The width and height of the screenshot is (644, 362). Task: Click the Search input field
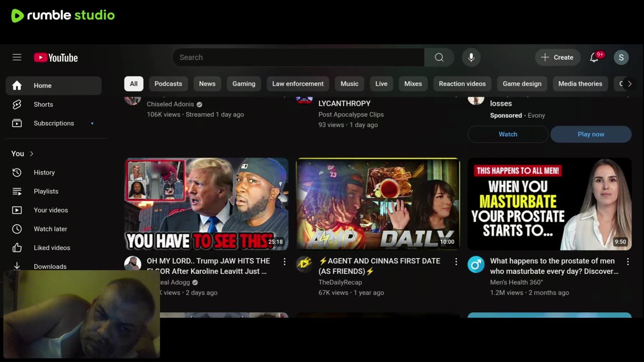pyautogui.click(x=298, y=57)
